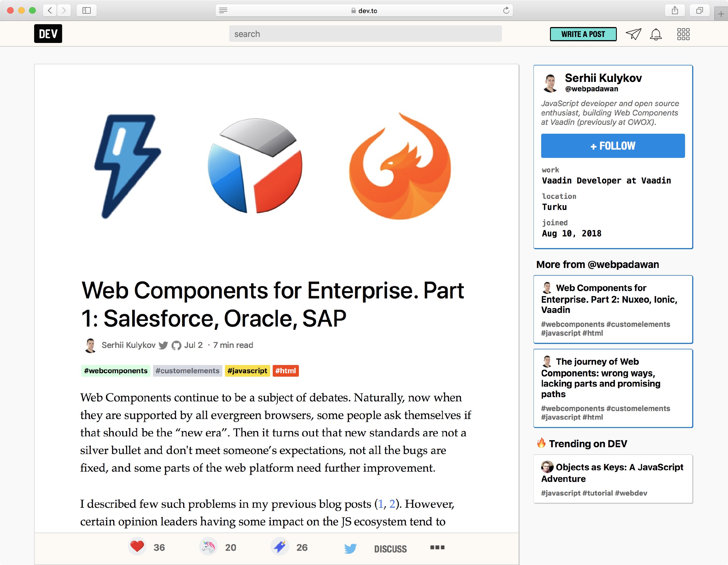728x565 pixels.
Task: Open the three-dot more options menu
Action: pos(437,547)
